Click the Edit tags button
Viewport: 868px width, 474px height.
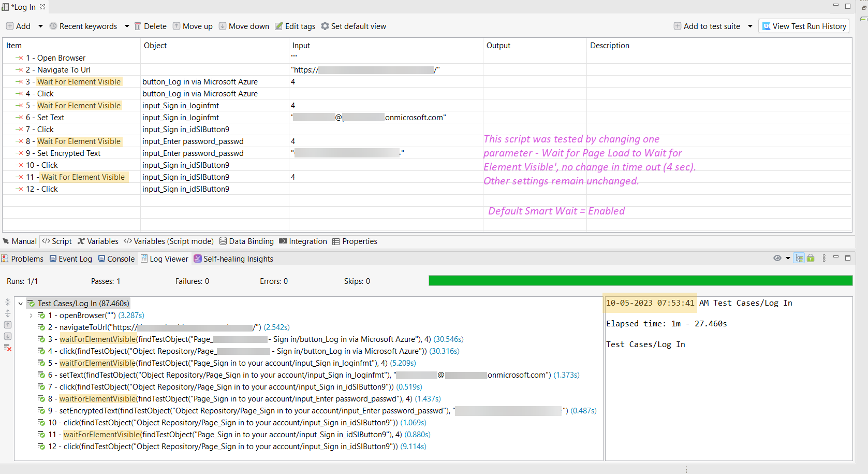[295, 26]
